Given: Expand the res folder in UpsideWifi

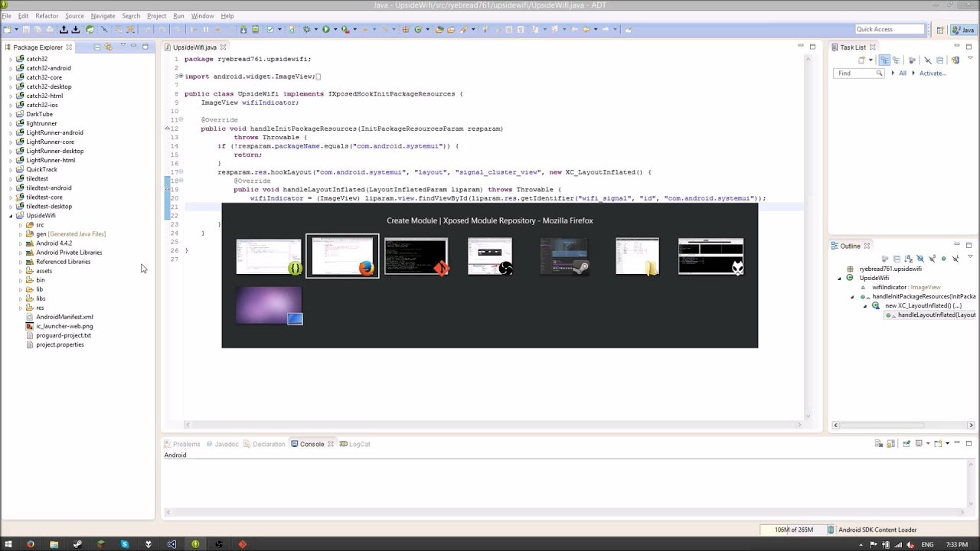Looking at the screenshot, I should [21, 308].
